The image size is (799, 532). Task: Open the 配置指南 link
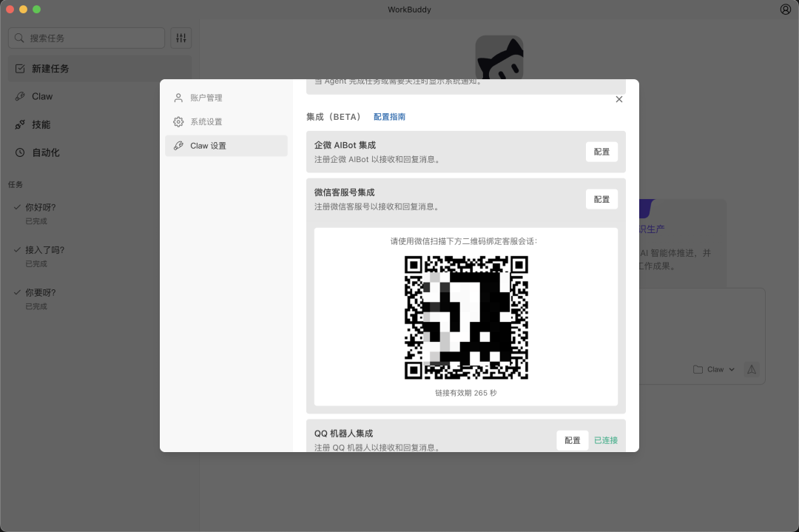click(x=389, y=116)
